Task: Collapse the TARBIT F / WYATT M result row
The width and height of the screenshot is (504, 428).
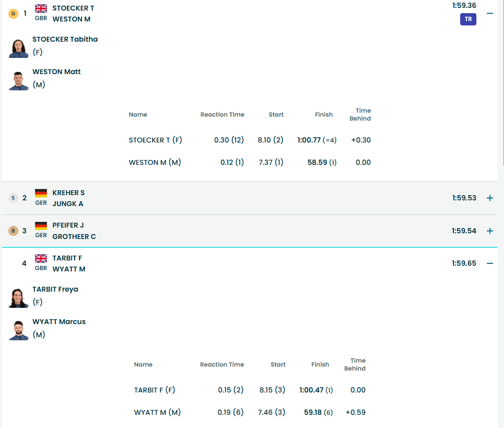Action: pos(490,264)
